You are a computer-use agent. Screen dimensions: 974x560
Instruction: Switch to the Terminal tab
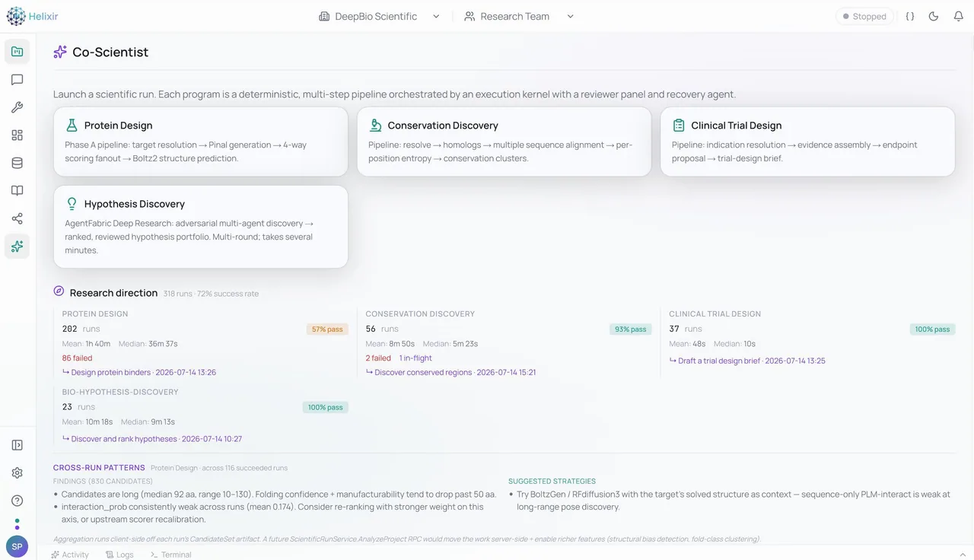(x=171, y=555)
